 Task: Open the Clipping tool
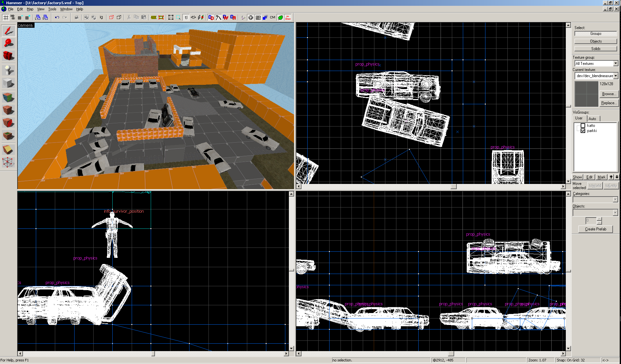pyautogui.click(x=8, y=149)
